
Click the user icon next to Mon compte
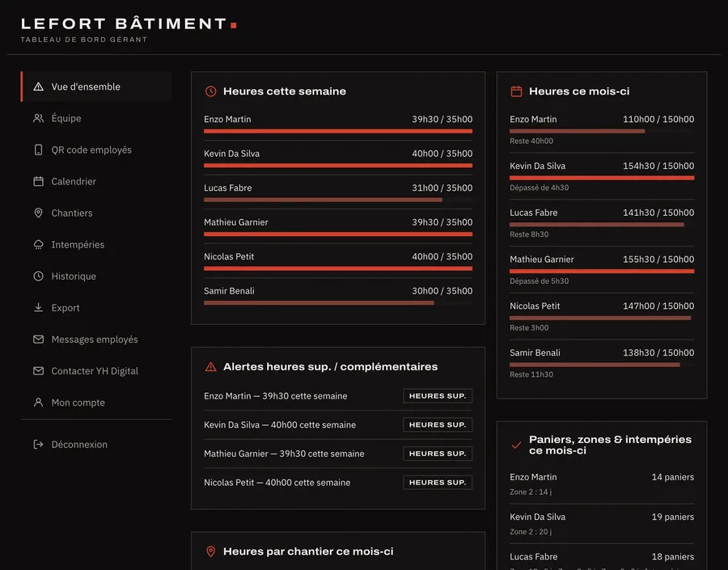[39, 403]
